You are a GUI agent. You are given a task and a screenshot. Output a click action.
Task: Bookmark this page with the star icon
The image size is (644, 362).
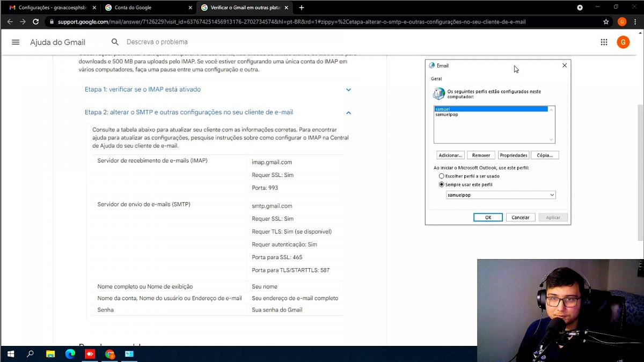(606, 21)
